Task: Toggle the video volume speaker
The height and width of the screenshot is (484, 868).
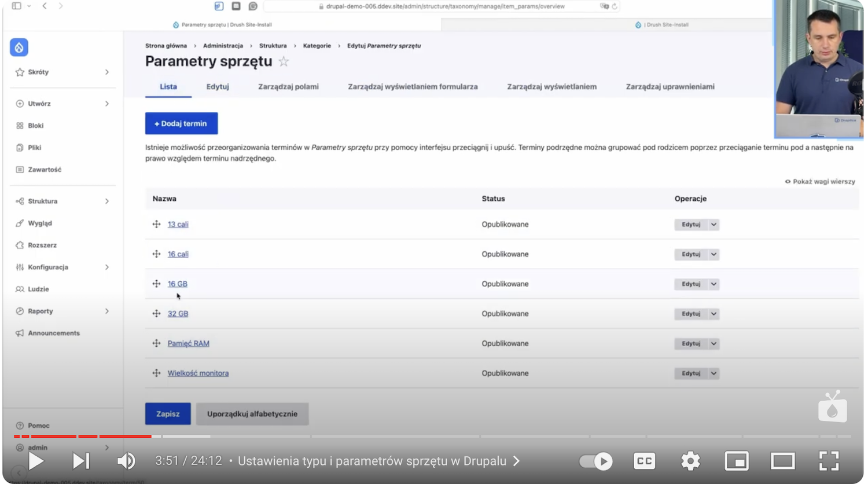Action: [x=126, y=461]
